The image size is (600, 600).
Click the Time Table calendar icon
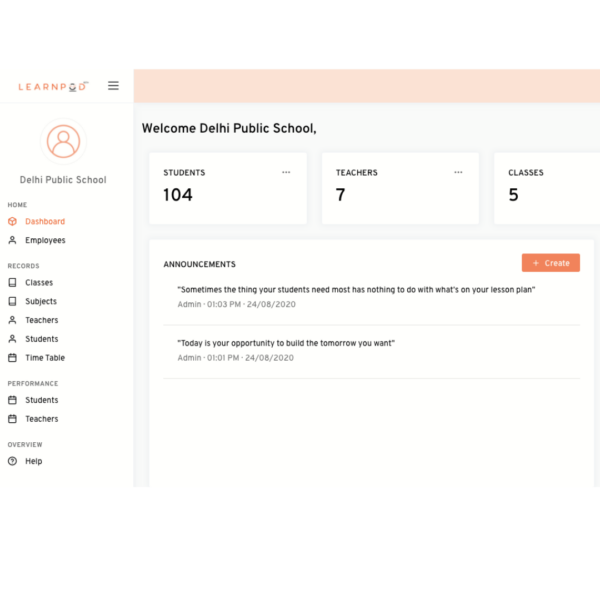click(x=13, y=358)
